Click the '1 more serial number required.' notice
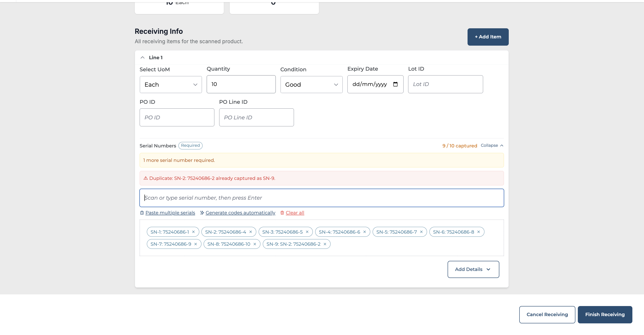This screenshot has height=335, width=644. click(x=322, y=160)
